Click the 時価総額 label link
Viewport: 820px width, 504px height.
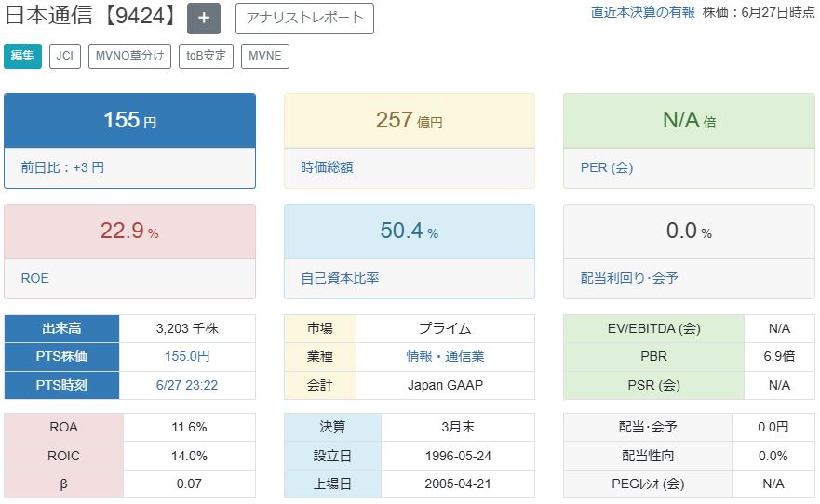327,167
